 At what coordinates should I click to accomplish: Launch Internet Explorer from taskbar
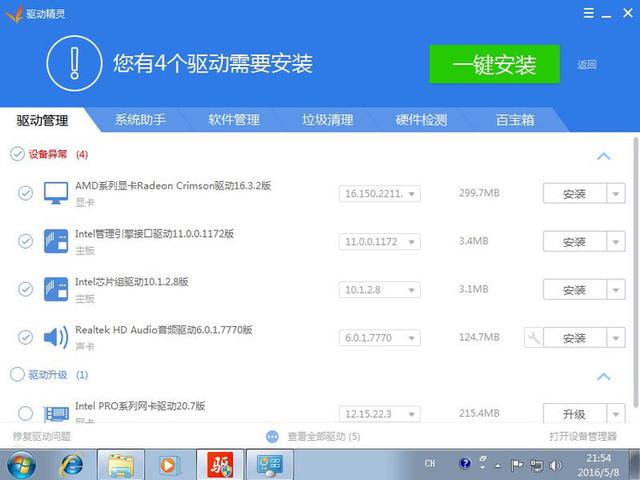pos(72,464)
